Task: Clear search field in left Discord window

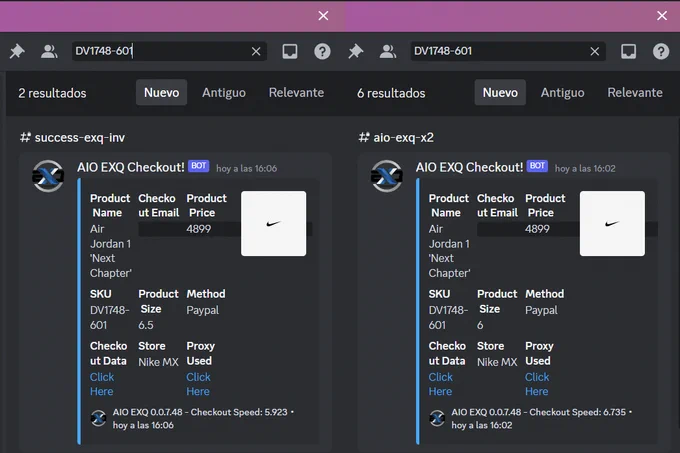Action: 256,52
